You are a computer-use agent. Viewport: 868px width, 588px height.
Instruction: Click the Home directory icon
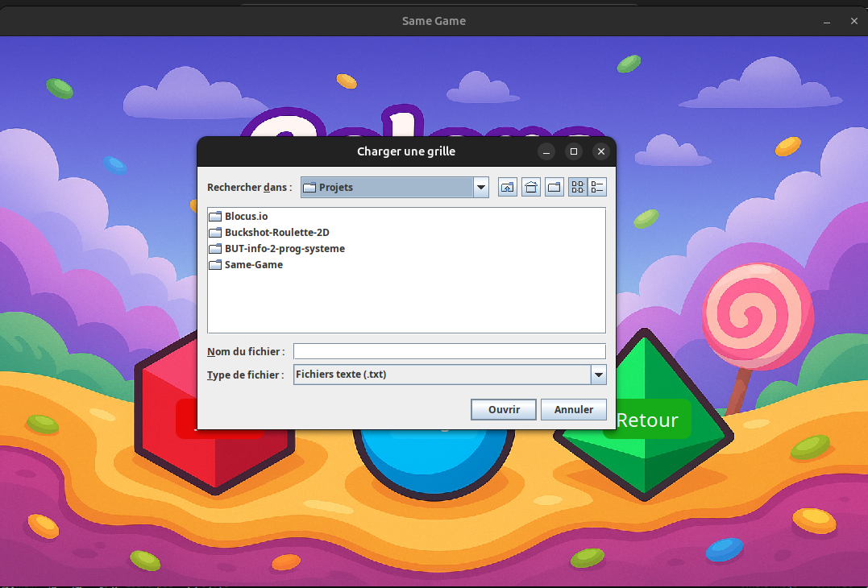pyautogui.click(x=531, y=188)
